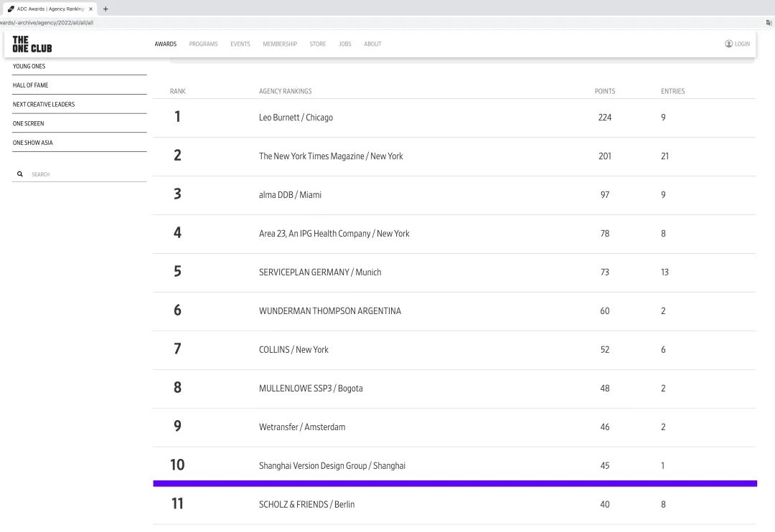Click the search magnifier icon

pos(20,174)
